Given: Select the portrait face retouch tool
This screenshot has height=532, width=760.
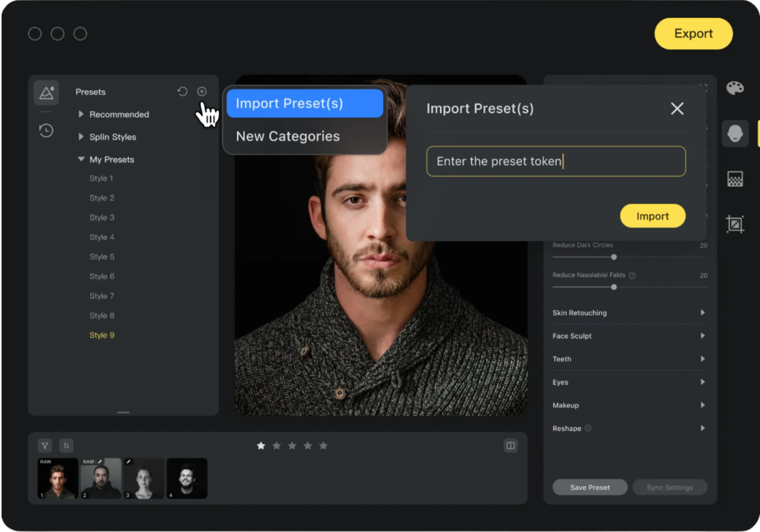Looking at the screenshot, I should pos(735,134).
